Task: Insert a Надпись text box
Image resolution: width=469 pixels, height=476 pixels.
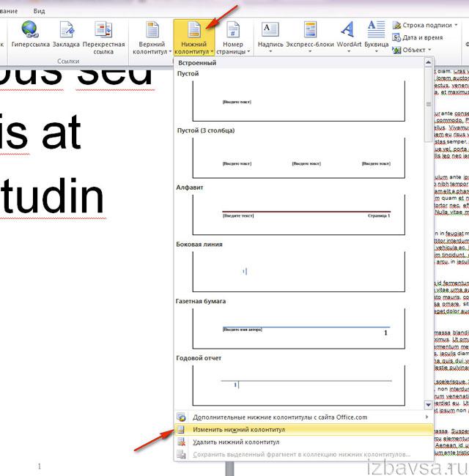Action: tap(270, 30)
